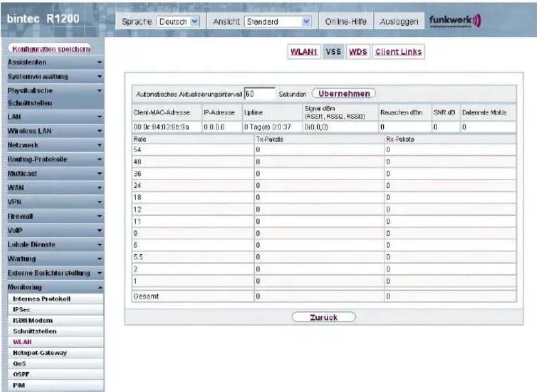Open IPSec monitoring item
The width and height of the screenshot is (537, 392).
(56, 310)
